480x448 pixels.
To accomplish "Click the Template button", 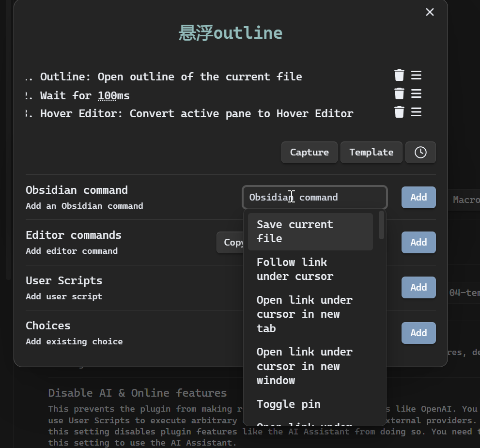I will (x=372, y=153).
